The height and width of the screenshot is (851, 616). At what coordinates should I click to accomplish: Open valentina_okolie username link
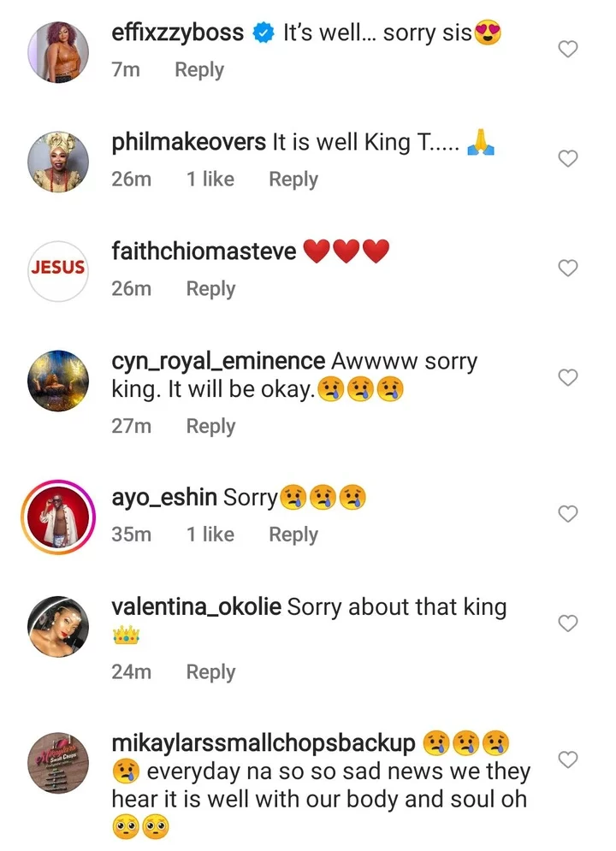pyautogui.click(x=196, y=607)
